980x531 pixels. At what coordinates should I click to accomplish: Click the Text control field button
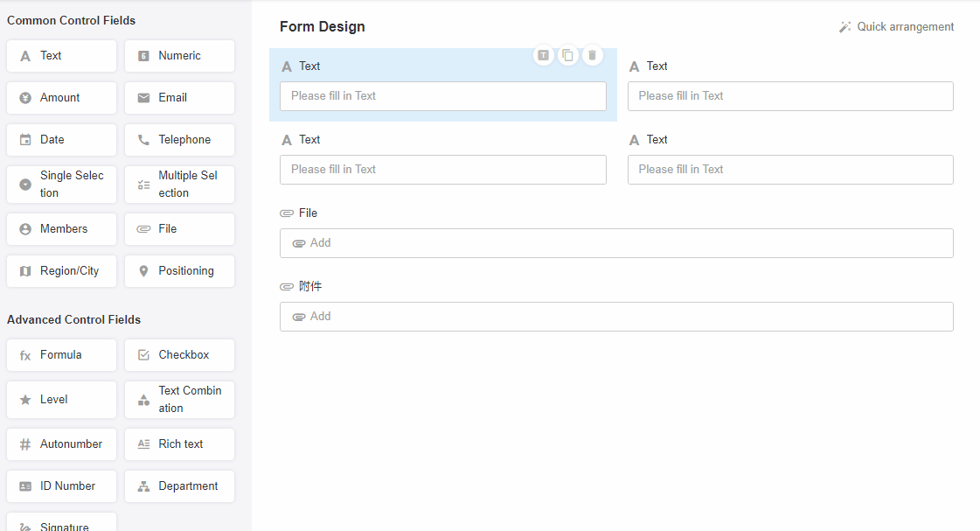[61, 56]
